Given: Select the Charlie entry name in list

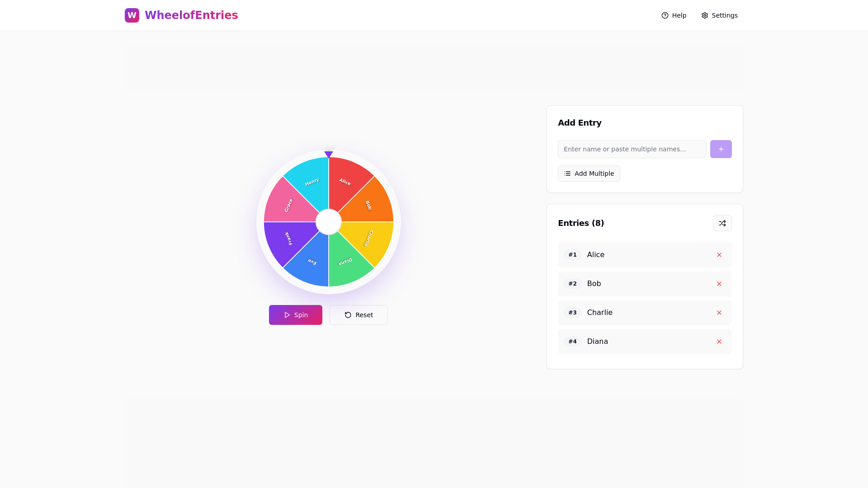Looking at the screenshot, I should click(599, 313).
